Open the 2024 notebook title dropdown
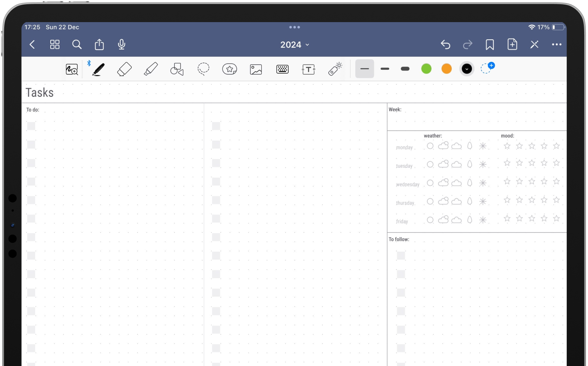588x366 pixels. (x=294, y=45)
